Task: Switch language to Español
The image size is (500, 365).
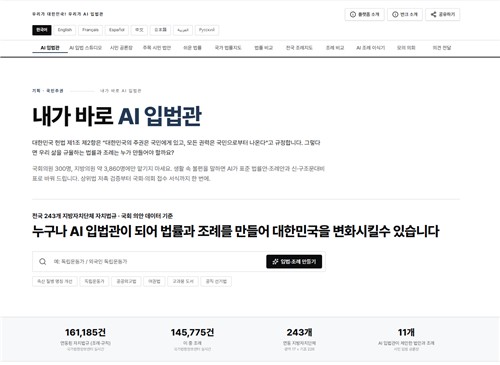Action: (117, 30)
